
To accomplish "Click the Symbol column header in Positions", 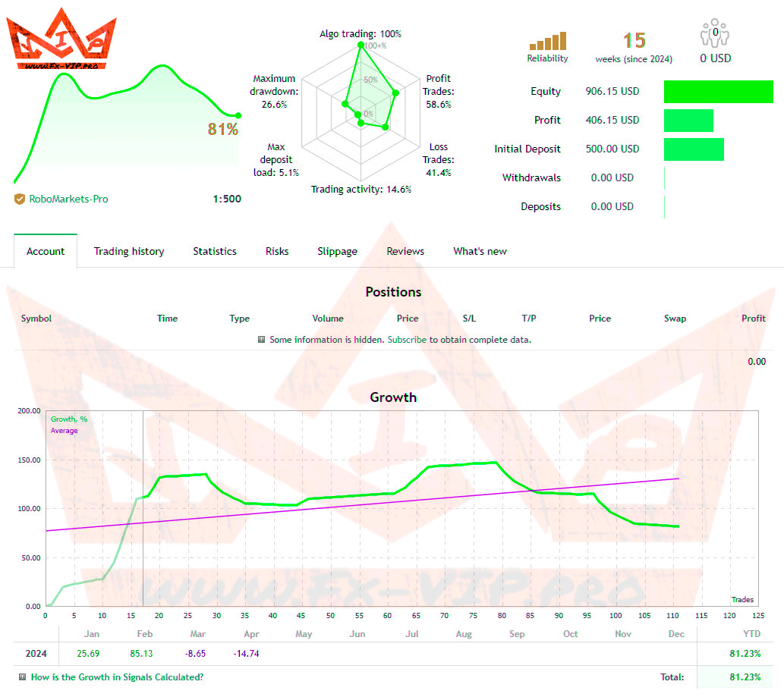I will [36, 319].
